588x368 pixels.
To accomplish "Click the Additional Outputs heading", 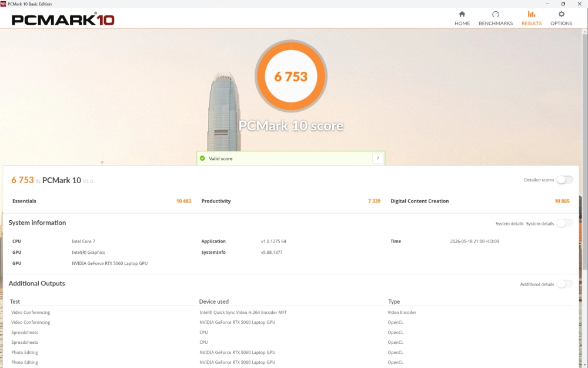I will (x=36, y=284).
